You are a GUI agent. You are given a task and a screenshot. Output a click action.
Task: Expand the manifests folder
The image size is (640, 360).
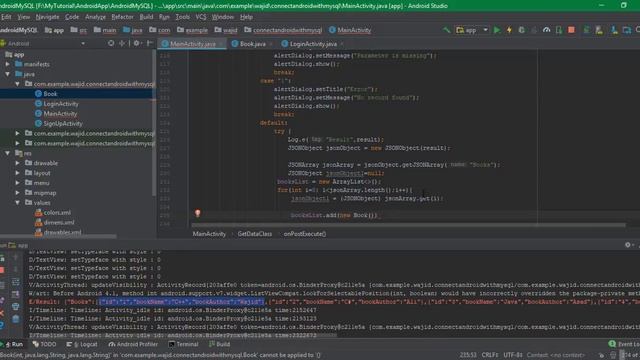(8, 64)
